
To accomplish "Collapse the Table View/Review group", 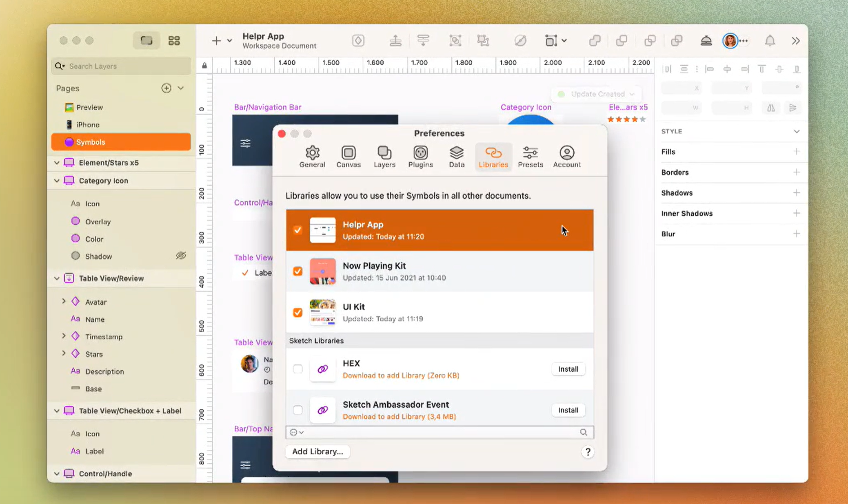I will 57,279.
